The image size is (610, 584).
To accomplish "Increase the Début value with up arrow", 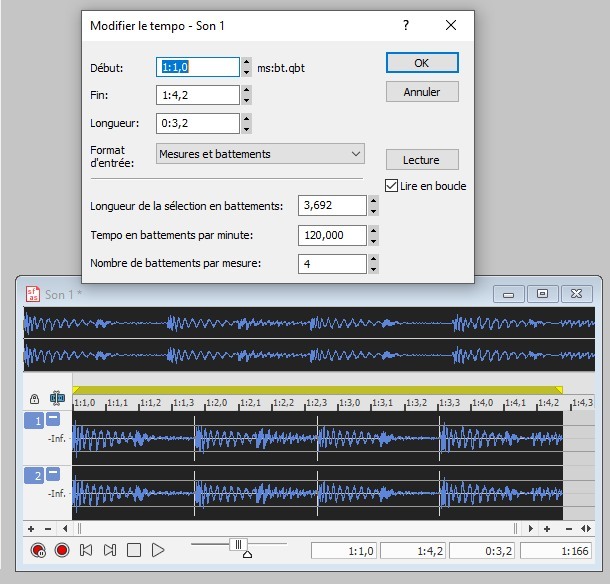I will tap(247, 62).
